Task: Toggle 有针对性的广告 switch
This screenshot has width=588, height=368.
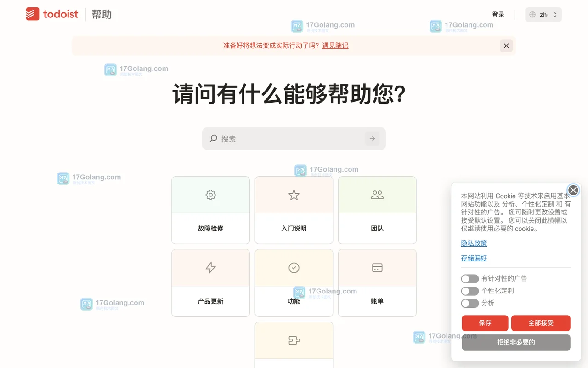Action: point(470,279)
